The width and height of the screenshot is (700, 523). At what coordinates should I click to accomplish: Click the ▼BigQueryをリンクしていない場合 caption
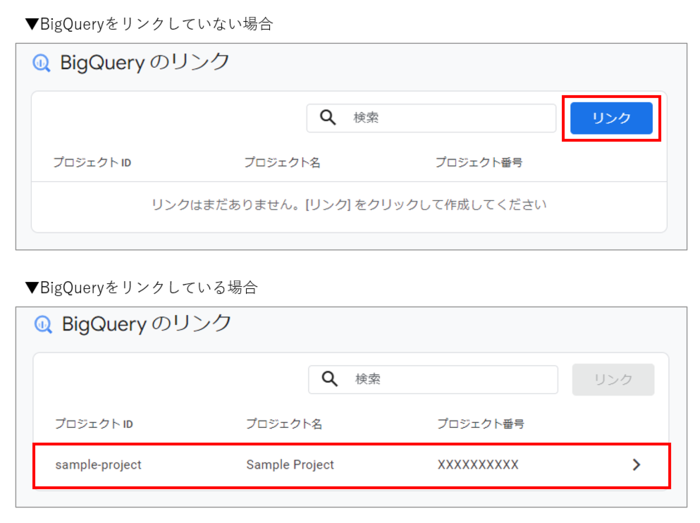click(149, 24)
